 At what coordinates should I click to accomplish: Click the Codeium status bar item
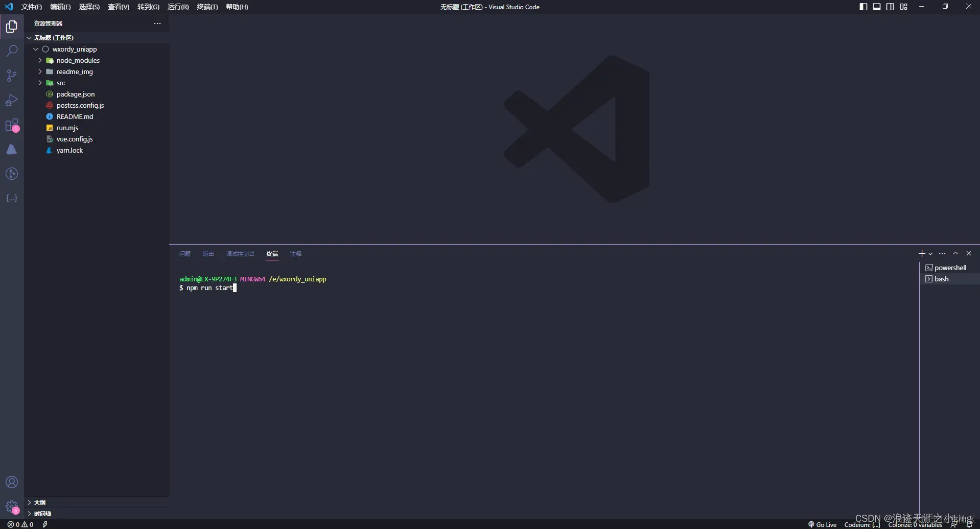click(x=862, y=524)
